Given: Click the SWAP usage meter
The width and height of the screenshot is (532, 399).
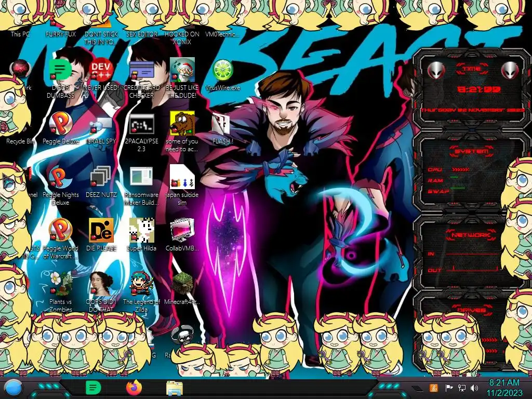Looking at the screenshot, I should pyautogui.click(x=457, y=188).
